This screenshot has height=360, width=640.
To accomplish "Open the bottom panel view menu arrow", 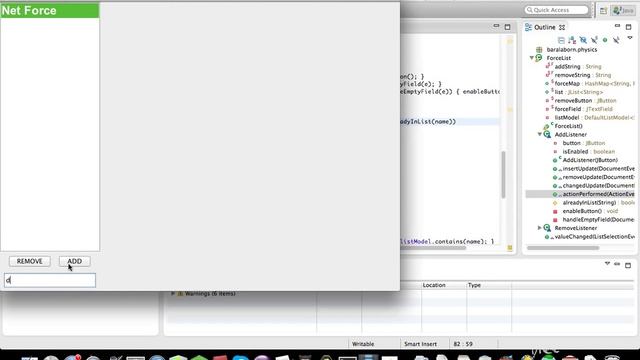I will (x=607, y=264).
